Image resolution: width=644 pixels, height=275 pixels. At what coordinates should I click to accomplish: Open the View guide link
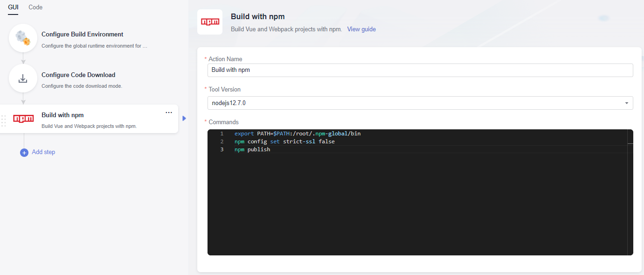pos(361,29)
